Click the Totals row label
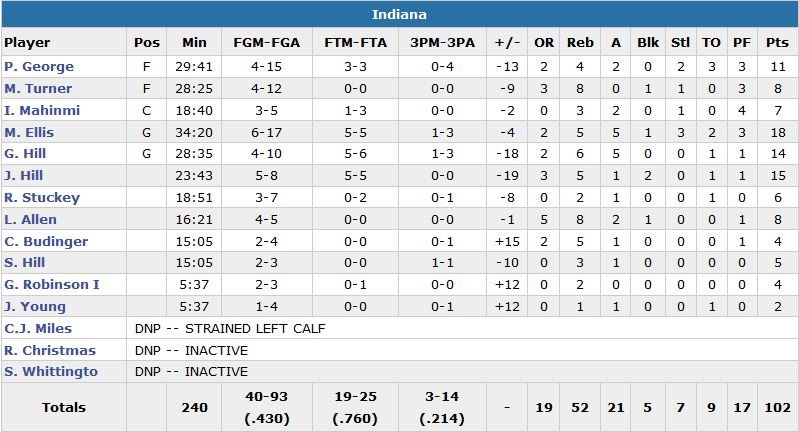The height and width of the screenshot is (432, 799). point(64,408)
